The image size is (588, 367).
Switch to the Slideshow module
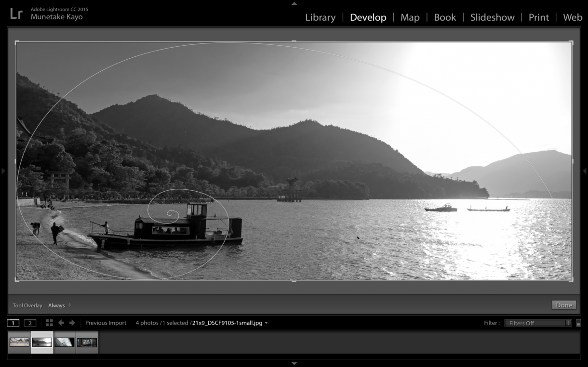[x=492, y=17]
